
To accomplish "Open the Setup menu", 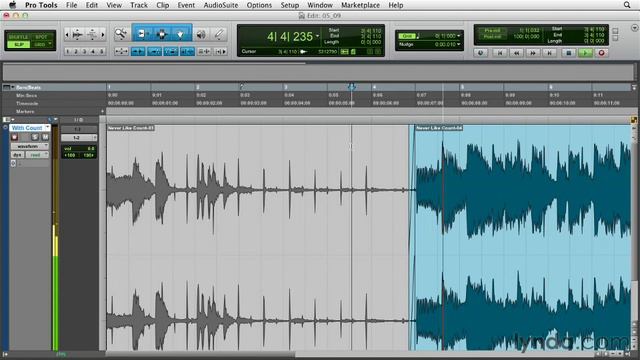I will [x=290, y=5].
